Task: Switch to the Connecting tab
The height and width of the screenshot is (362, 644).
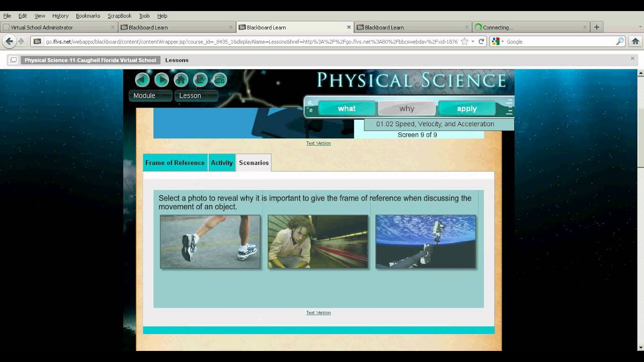Action: 531,27
